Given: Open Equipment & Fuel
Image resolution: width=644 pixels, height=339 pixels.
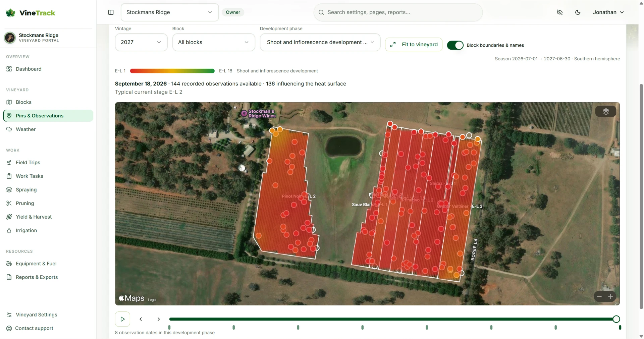Looking at the screenshot, I should click(48, 264).
